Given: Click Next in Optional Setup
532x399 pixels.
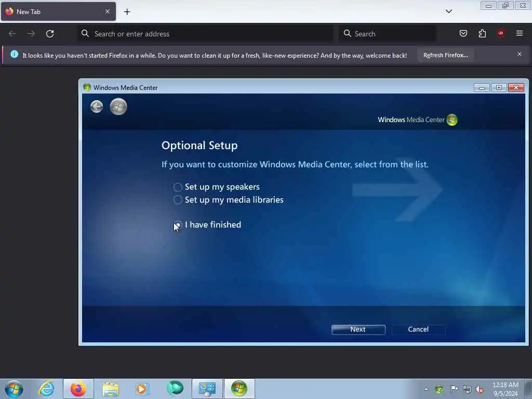Looking at the screenshot, I should click(x=358, y=329).
